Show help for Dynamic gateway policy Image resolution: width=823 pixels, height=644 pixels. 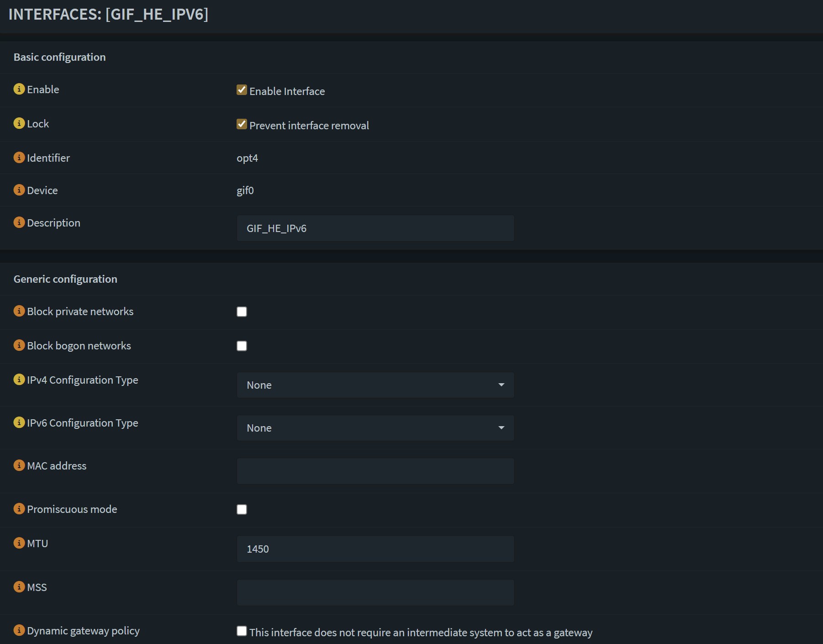point(19,630)
